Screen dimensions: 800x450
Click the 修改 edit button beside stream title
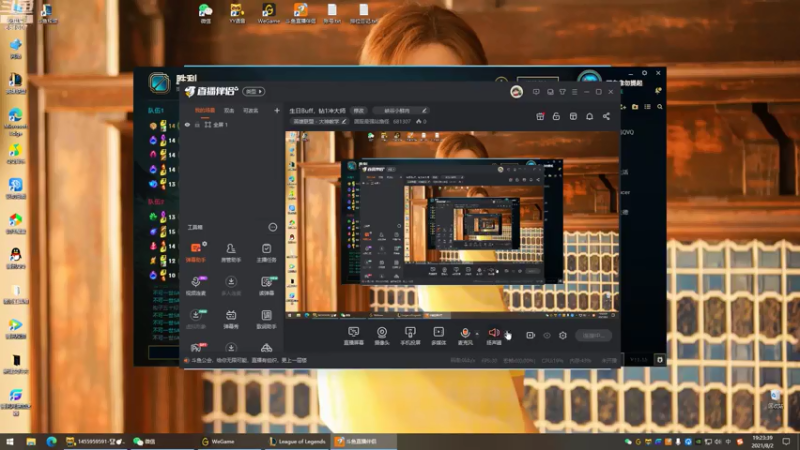(x=359, y=110)
